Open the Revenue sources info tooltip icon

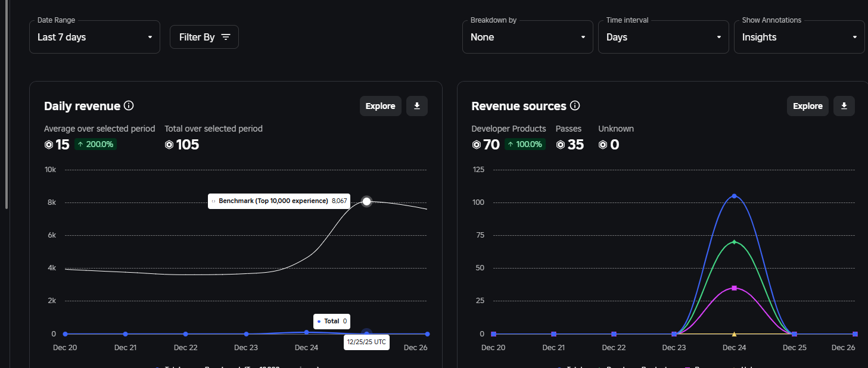pyautogui.click(x=575, y=106)
